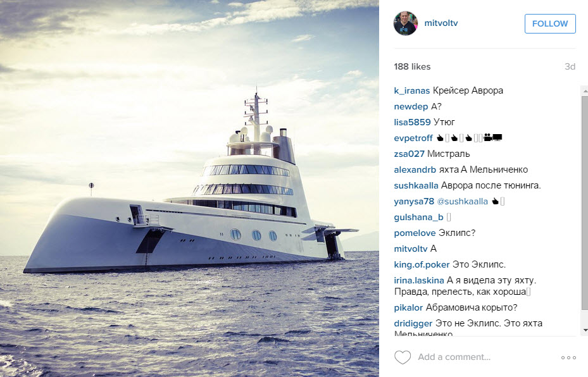Visit king.of.poker user profile
588x377 pixels.
click(x=422, y=264)
